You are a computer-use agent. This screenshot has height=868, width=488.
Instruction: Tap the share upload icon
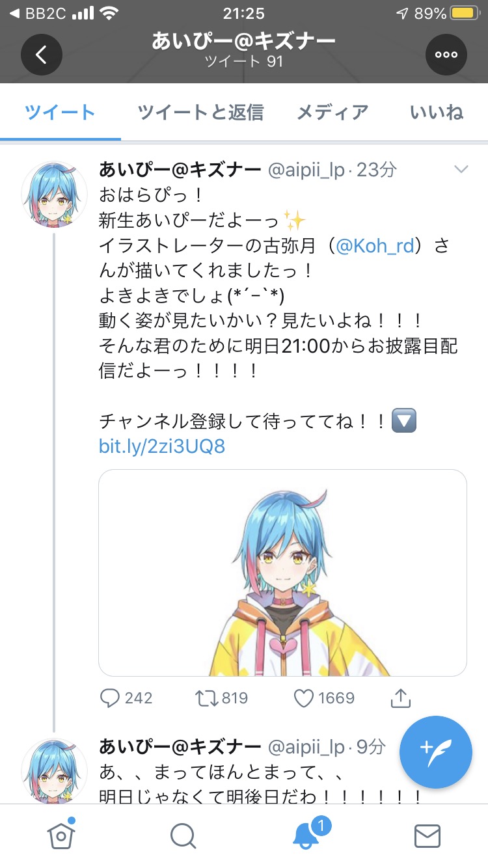coord(401,698)
